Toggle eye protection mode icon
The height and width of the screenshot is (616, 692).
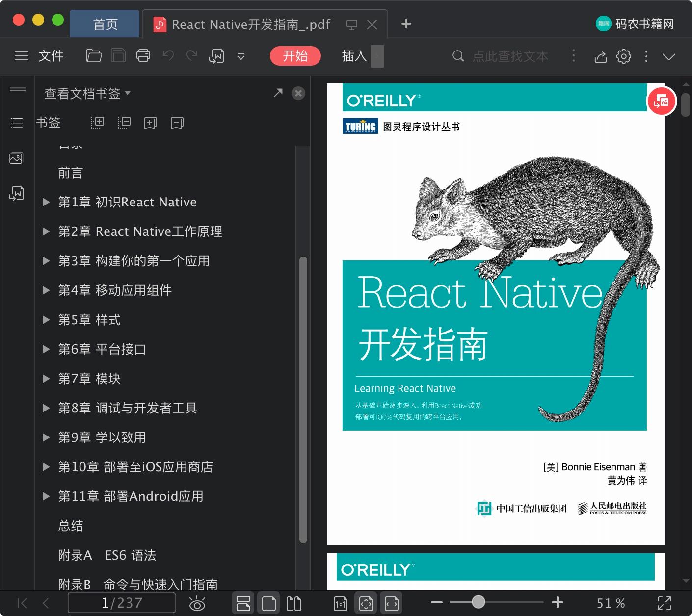point(197,603)
